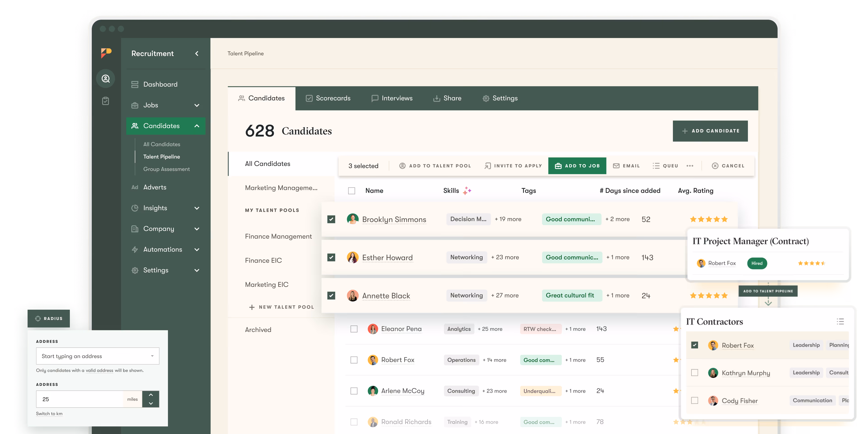
Task: Click Kathryn Murphy avatar in IT Contractors
Action: click(713, 373)
